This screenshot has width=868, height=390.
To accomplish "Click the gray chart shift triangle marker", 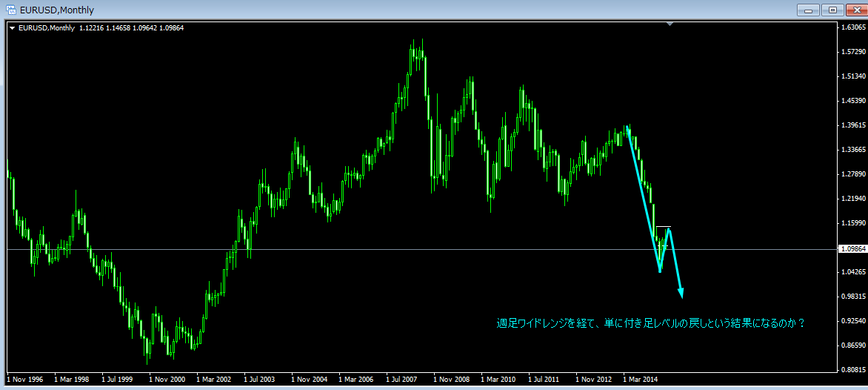I will 670,24.
